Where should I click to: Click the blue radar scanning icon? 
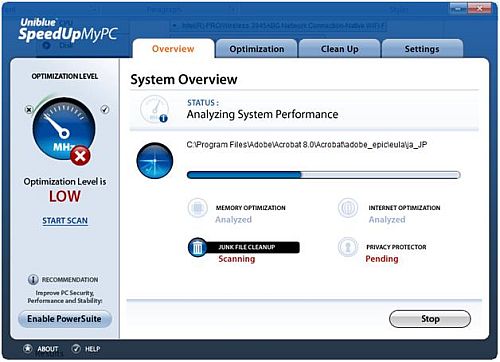[155, 161]
